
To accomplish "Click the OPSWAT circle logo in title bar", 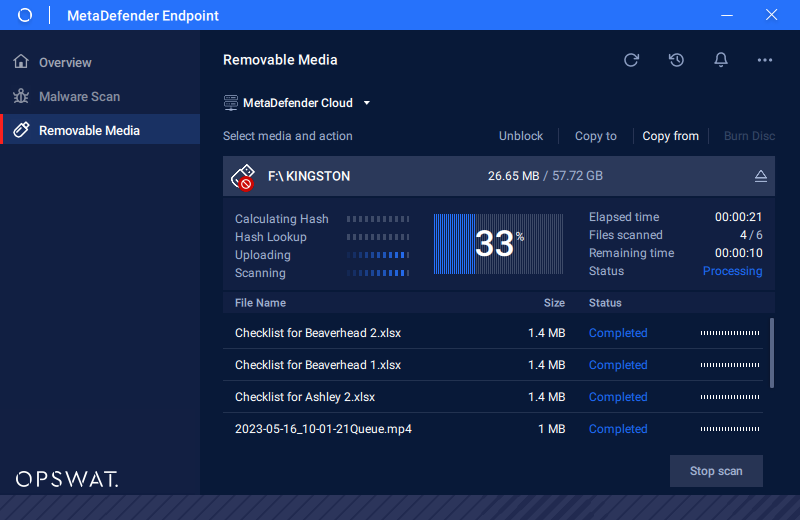I will 24,15.
